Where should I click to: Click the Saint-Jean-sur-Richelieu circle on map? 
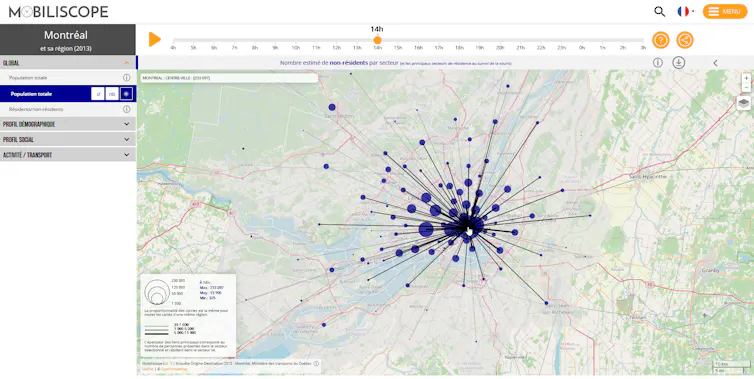click(x=546, y=303)
